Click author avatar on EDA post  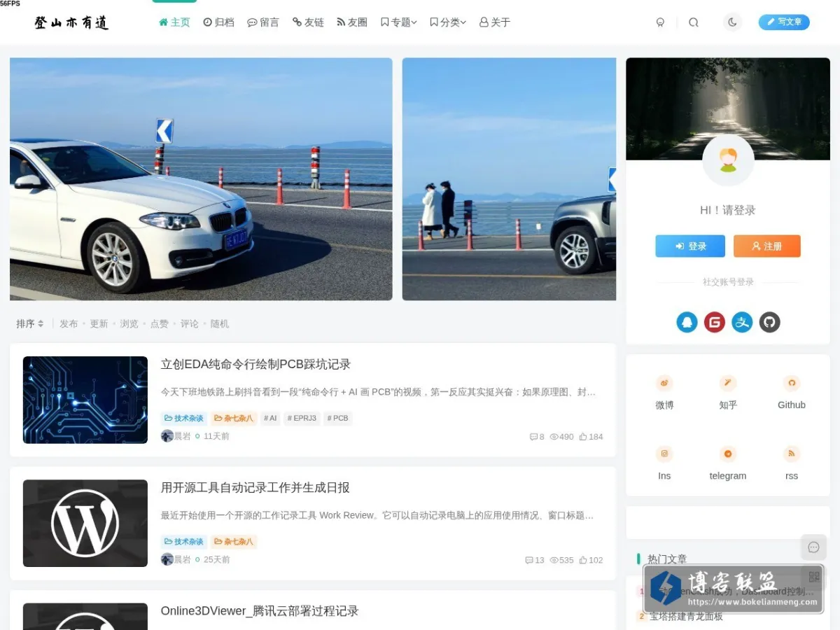[x=167, y=436]
